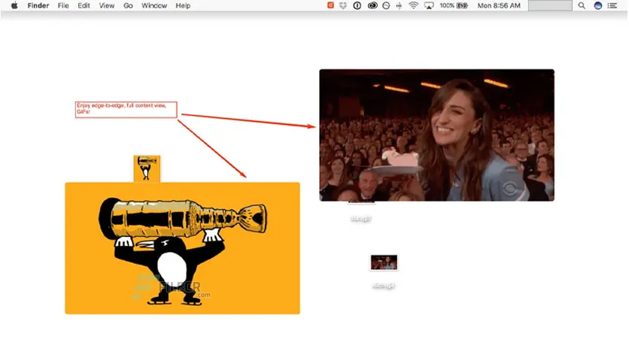Open the grey user account menu item

pos(550,5)
